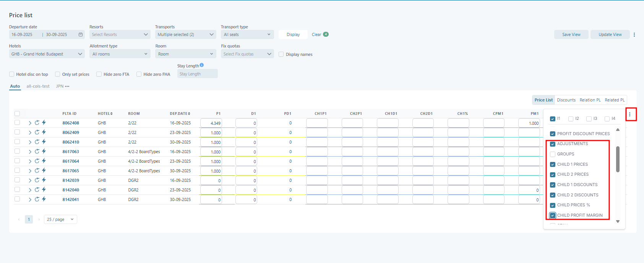Click the Stay Length info icon
The width and height of the screenshot is (644, 263).
tap(202, 65)
